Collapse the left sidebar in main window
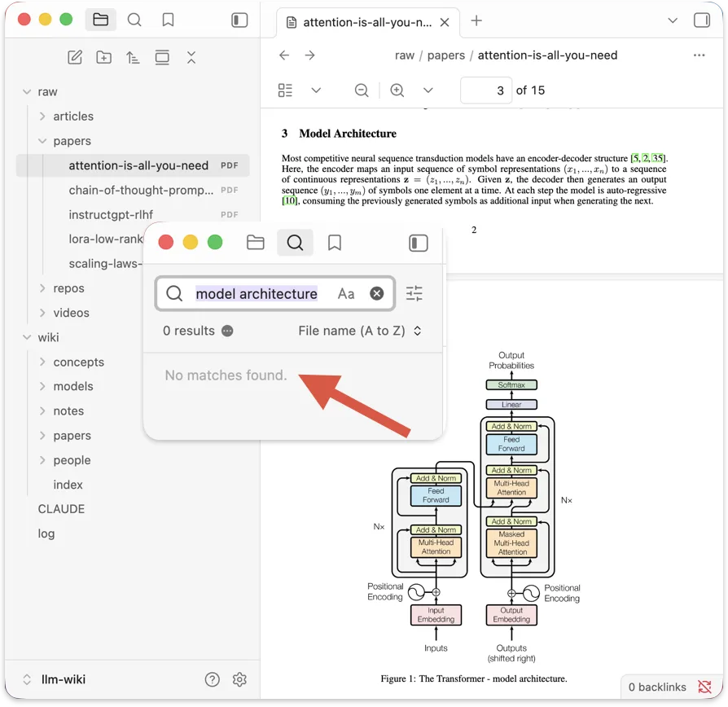728x707 pixels. [x=239, y=20]
